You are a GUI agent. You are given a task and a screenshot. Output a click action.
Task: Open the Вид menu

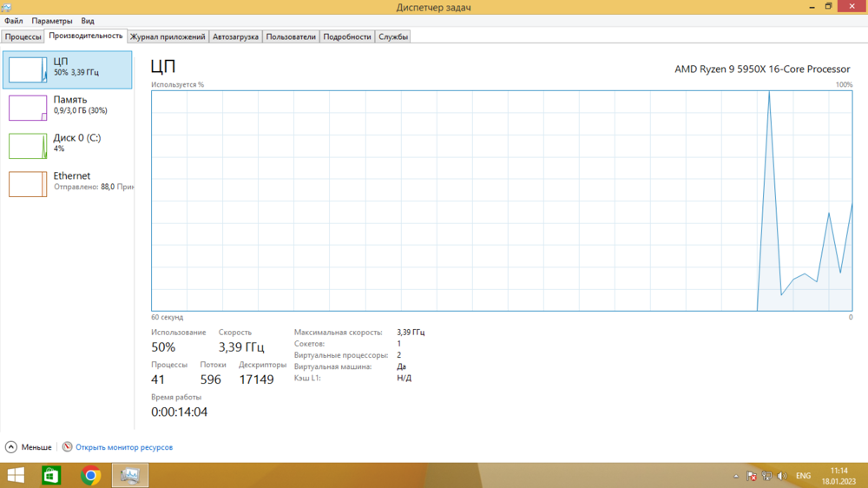click(88, 21)
